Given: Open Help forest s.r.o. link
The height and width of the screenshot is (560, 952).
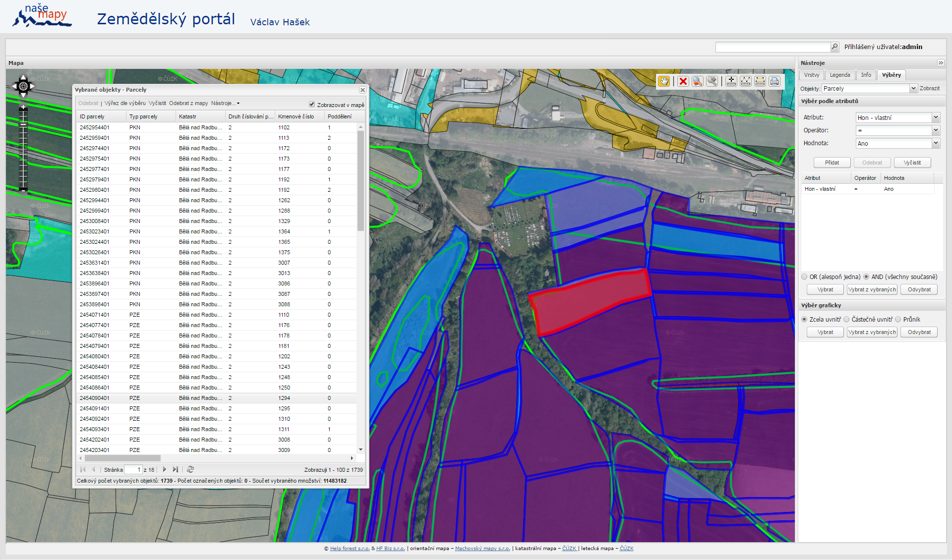Looking at the screenshot, I should pos(350,548).
